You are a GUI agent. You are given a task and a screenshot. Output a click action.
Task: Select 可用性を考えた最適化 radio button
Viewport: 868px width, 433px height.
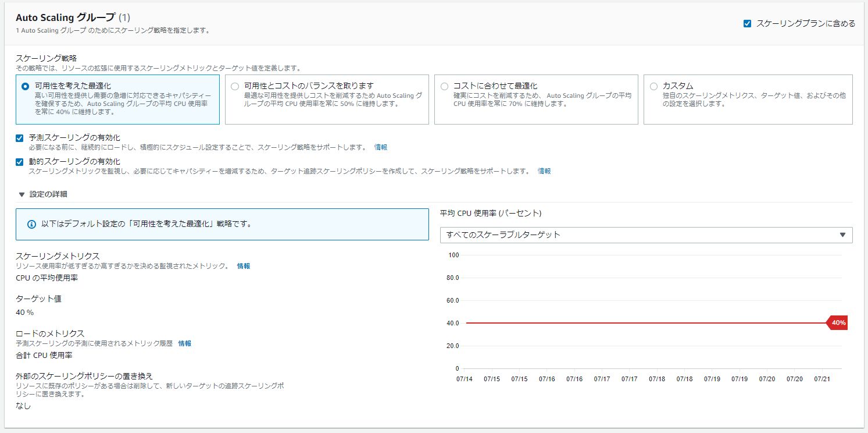tap(25, 86)
